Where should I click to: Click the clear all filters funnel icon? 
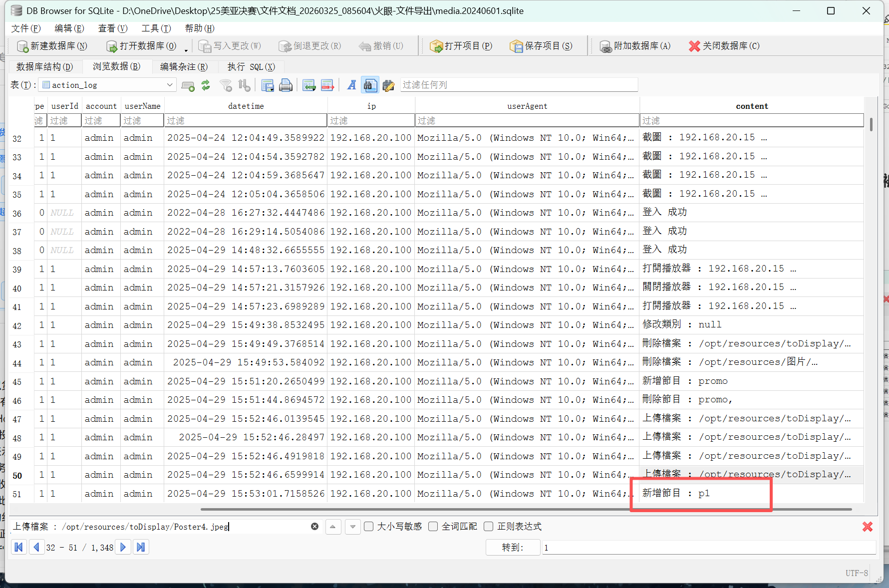point(226,85)
